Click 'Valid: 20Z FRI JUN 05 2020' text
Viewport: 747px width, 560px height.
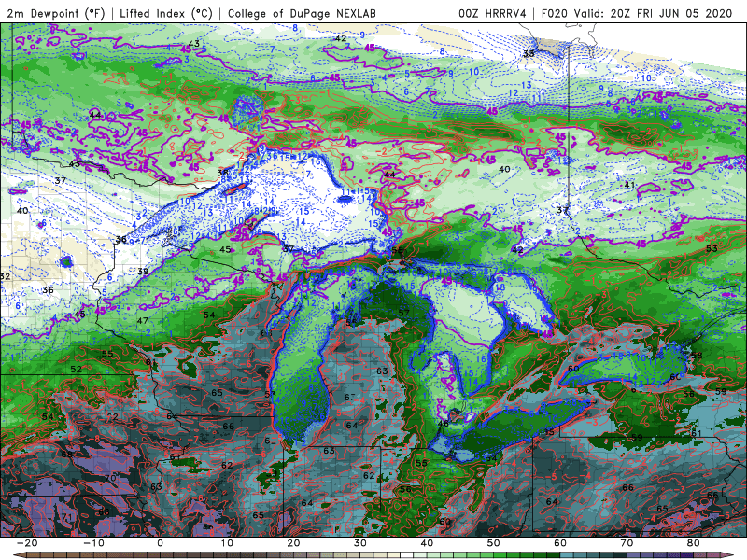tap(653, 13)
